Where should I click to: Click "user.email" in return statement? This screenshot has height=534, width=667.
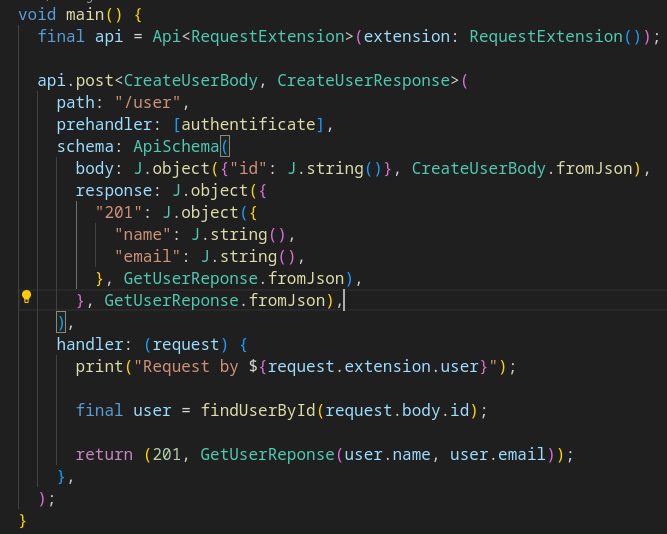(498, 455)
